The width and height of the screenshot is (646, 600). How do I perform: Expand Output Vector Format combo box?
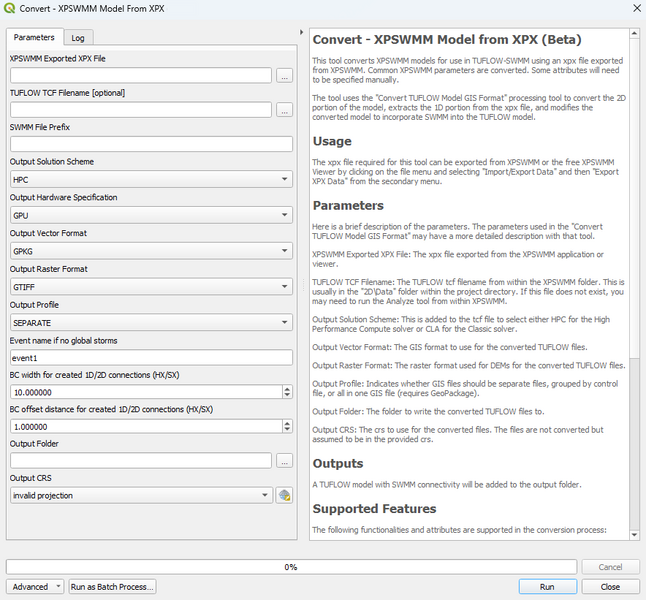tap(151, 250)
